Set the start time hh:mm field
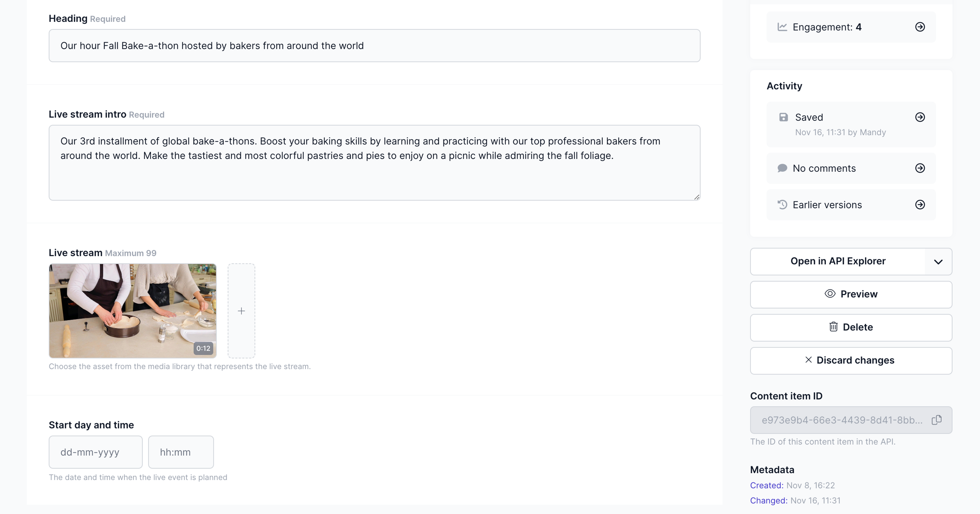 point(181,452)
